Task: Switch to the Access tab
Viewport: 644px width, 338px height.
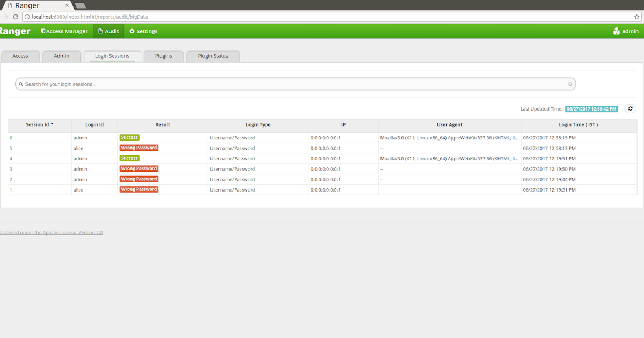Action: tap(20, 56)
